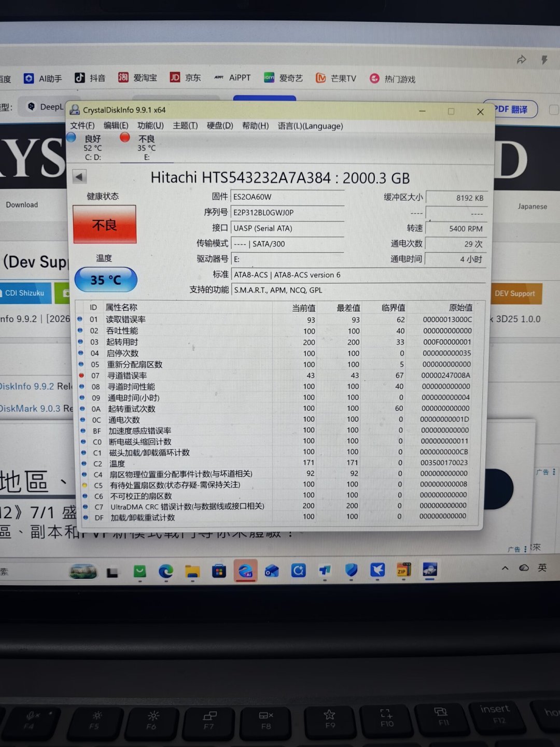This screenshot has height=747, width=560.
Task: Click the power on hours value 4 小时
Action: click(x=456, y=259)
